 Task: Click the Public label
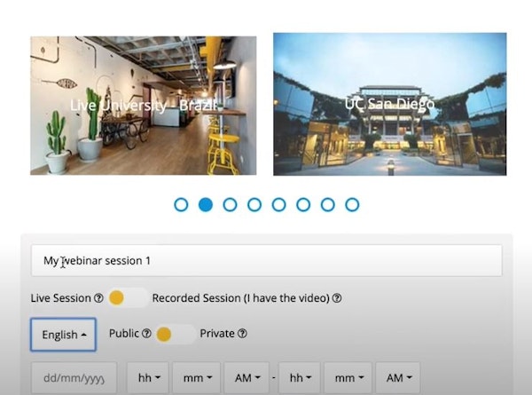[x=124, y=334]
